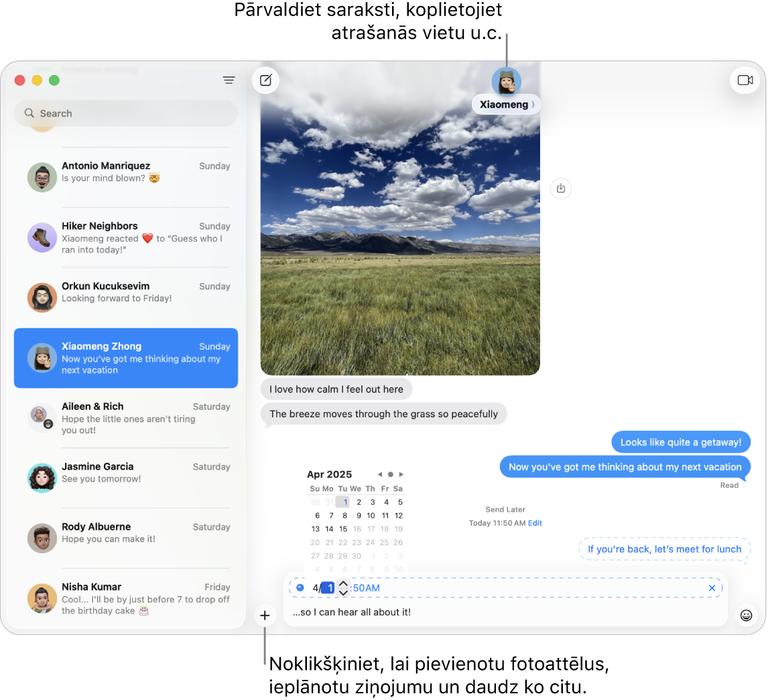Image resolution: width=768 pixels, height=700 pixels.
Task: Open the conversation filters icon
Action: tap(229, 80)
